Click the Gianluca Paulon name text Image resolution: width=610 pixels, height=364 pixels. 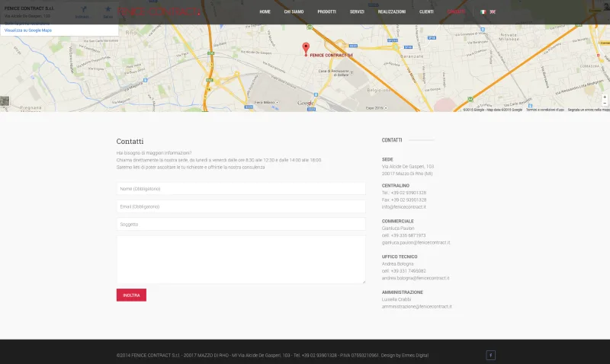pos(398,228)
